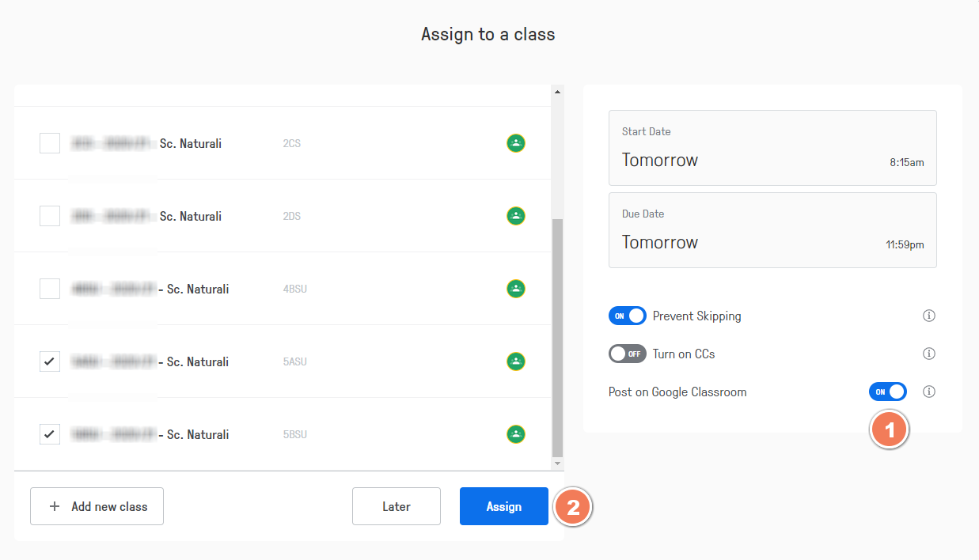Click Google Classroom icon for class 4BSU
This screenshot has height=560, width=979.
coord(516,289)
